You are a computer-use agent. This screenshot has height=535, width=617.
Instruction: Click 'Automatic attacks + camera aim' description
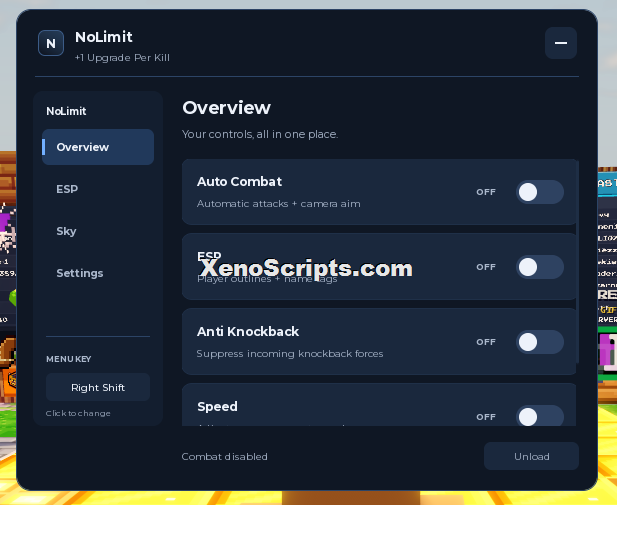click(279, 204)
